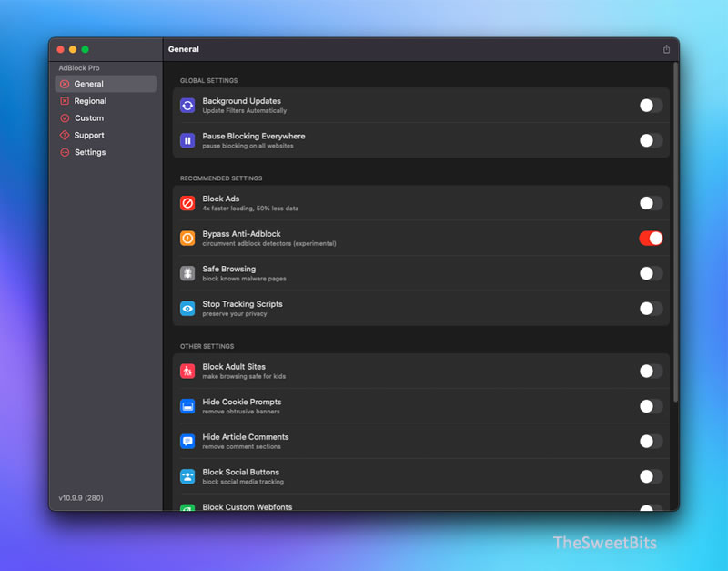Viewport: 728px width, 571px height.
Task: Click the Hide Cookie Prompts label
Action: coord(242,402)
